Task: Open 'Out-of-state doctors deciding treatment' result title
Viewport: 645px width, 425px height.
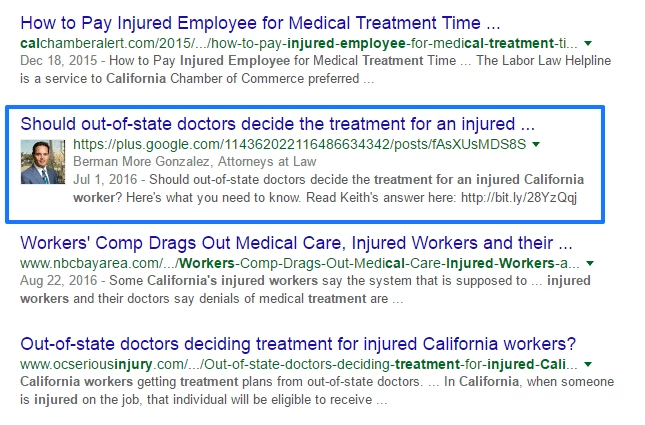Action: [298, 343]
